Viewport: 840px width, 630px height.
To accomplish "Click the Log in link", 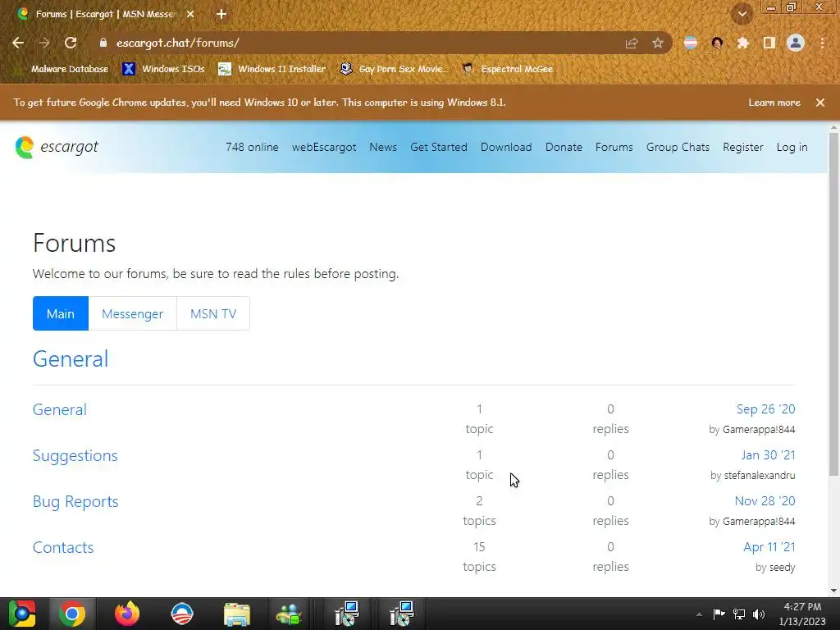I will (792, 148).
